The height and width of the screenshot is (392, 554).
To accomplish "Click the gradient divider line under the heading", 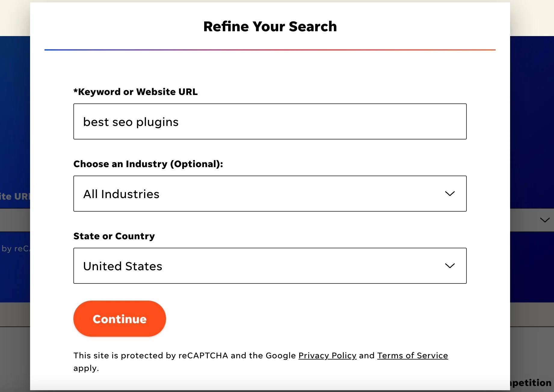I will (270, 50).
